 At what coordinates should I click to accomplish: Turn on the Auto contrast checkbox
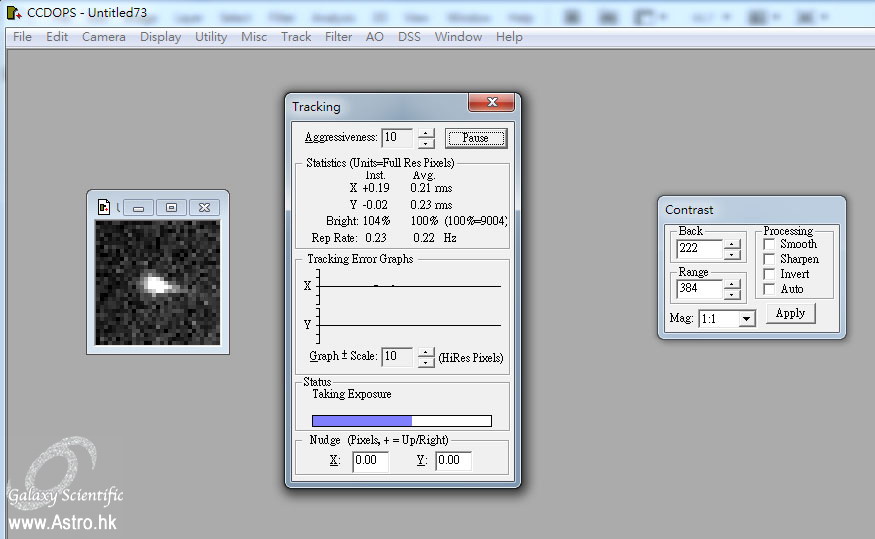768,289
